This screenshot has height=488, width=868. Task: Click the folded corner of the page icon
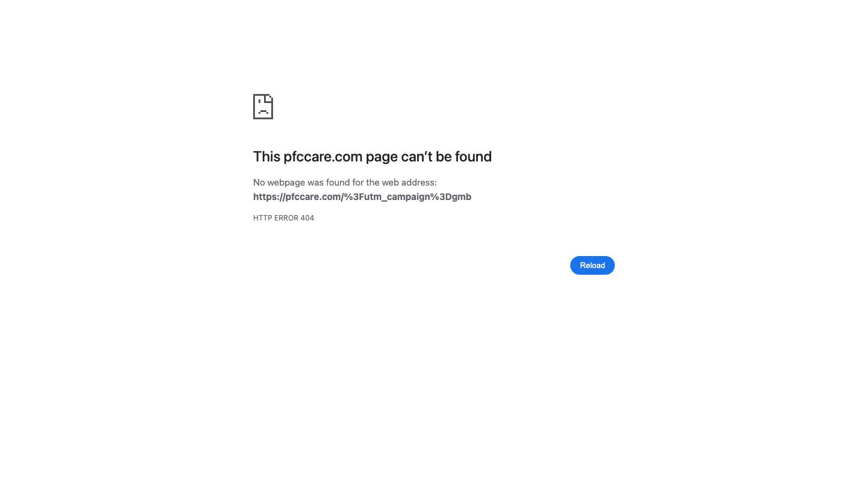click(269, 98)
